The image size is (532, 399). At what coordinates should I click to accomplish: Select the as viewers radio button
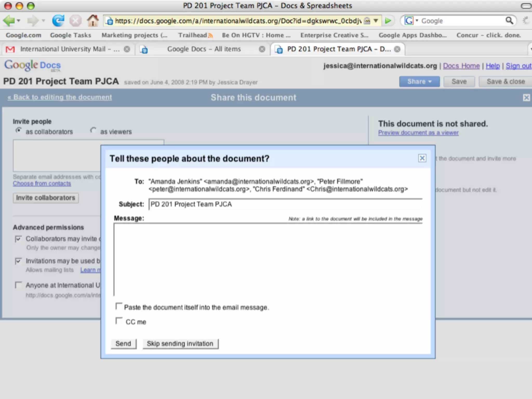click(93, 130)
